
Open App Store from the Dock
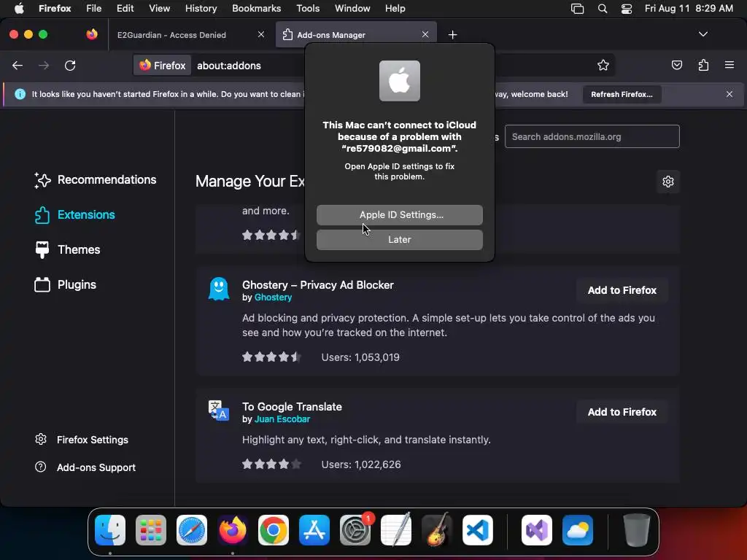point(314,530)
